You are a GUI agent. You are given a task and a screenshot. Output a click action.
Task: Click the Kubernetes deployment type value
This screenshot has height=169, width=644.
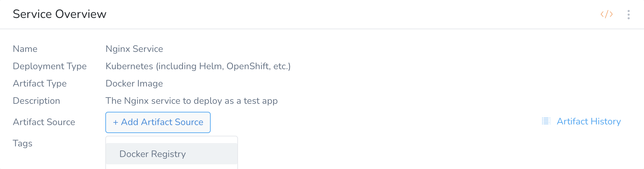(x=198, y=66)
